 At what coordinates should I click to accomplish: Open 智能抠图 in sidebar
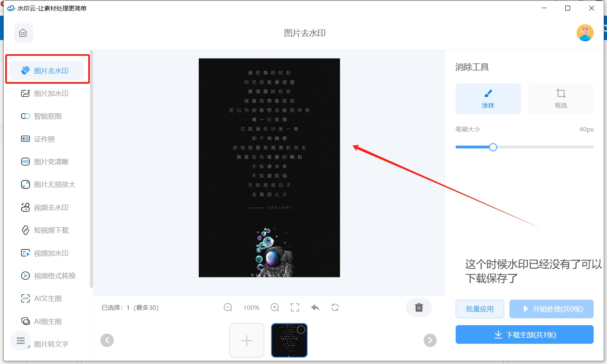click(x=47, y=116)
